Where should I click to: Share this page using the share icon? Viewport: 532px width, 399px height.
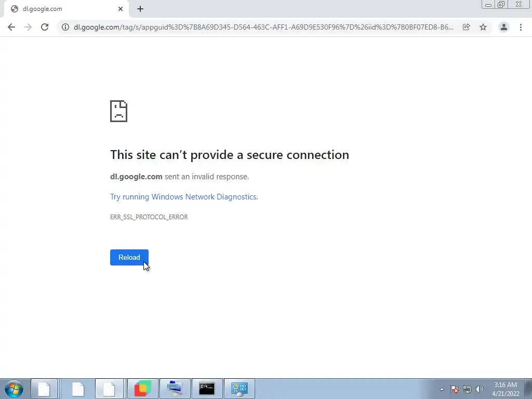click(x=467, y=27)
